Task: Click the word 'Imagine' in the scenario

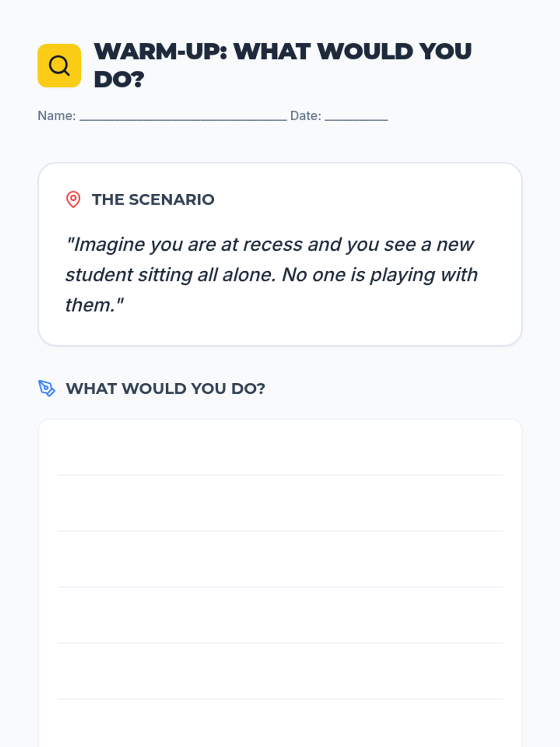Action: [110, 245]
